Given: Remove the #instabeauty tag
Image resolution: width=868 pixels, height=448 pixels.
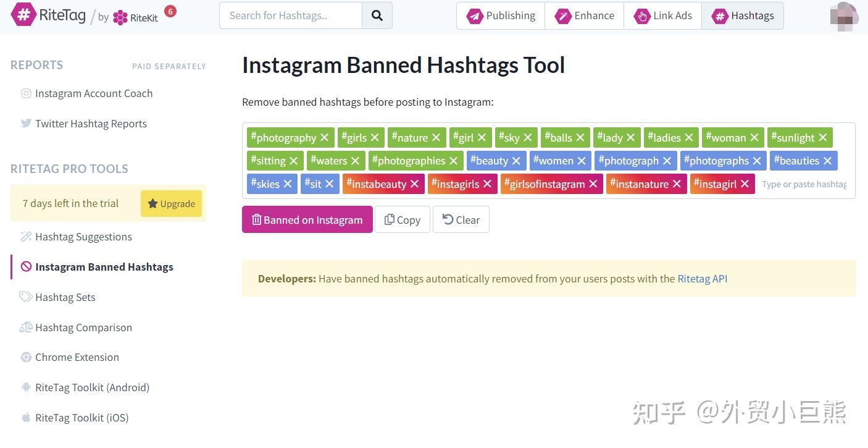Looking at the screenshot, I should [415, 184].
